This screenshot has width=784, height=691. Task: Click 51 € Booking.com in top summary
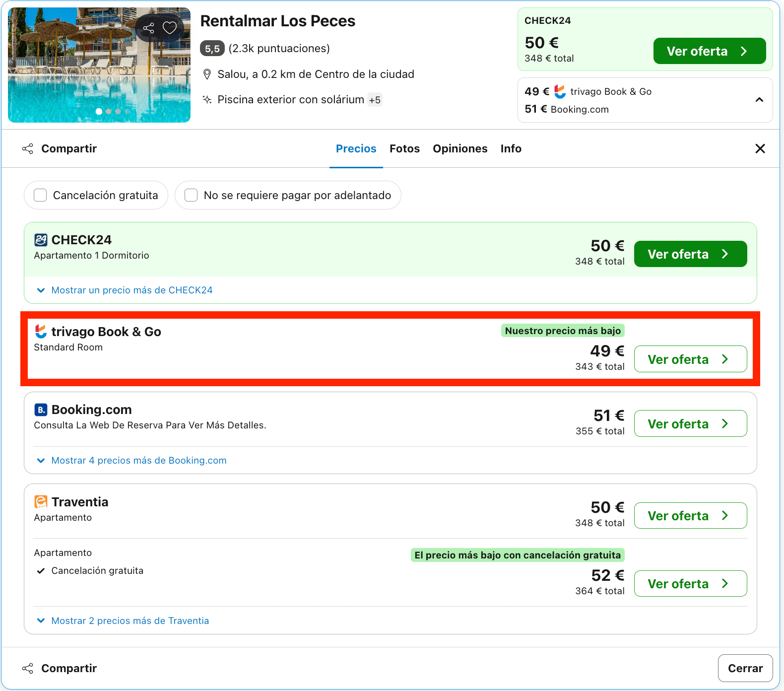coord(567,109)
